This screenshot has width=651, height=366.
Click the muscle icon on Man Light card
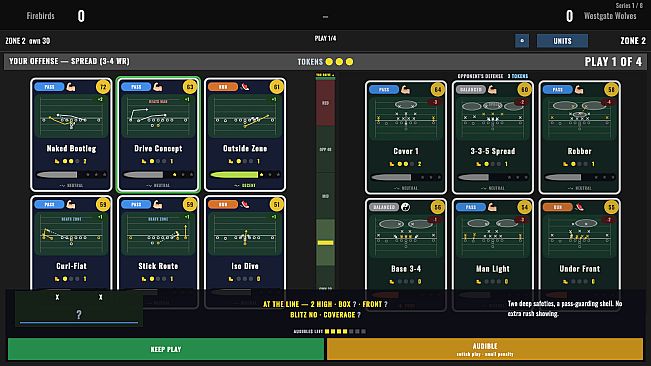[x=492, y=207]
